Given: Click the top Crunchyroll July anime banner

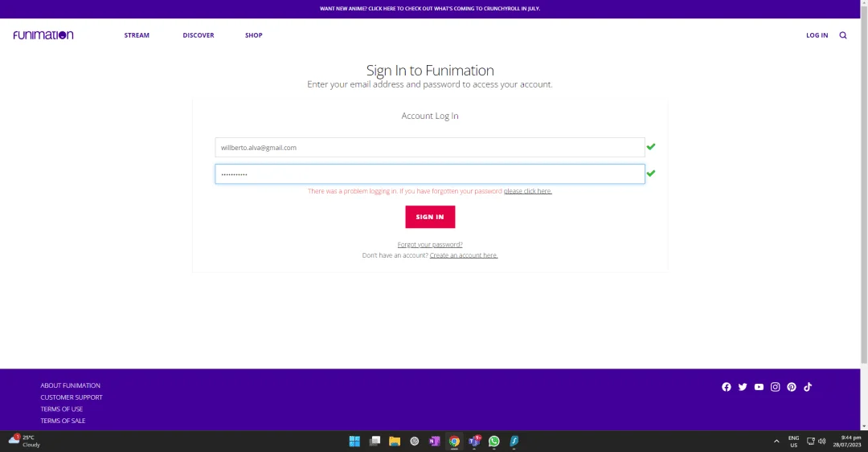Looking at the screenshot, I should coord(429,8).
